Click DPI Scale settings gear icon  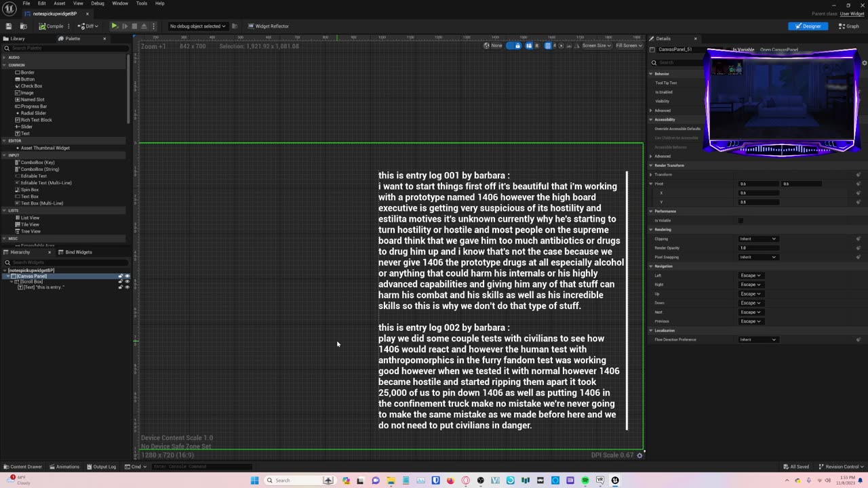tap(639, 455)
